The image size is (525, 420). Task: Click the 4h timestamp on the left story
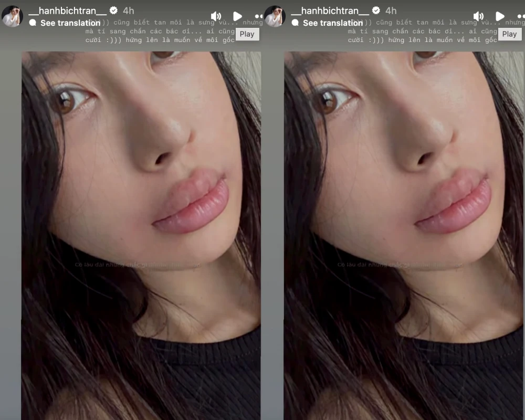128,10
